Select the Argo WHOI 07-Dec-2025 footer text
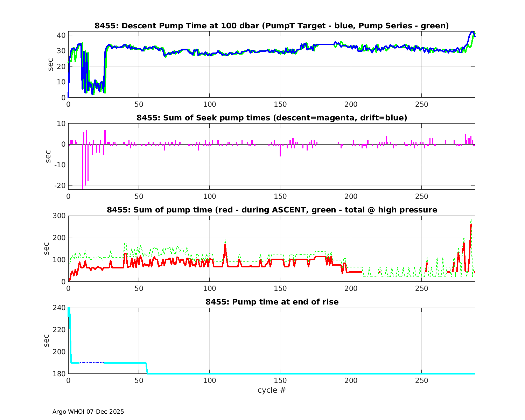 88,412
